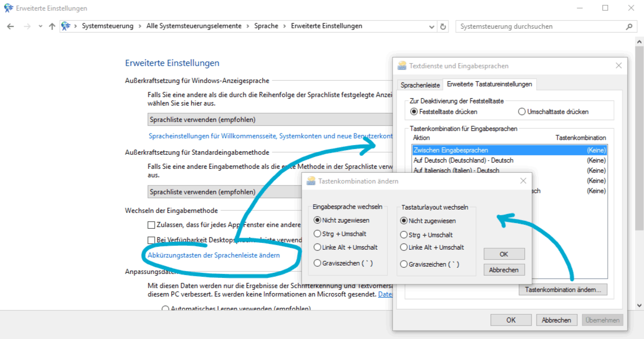This screenshot has width=644, height=339.
Task: Click Textdienste und Eingabesprachen dialog icon
Action: point(402,66)
